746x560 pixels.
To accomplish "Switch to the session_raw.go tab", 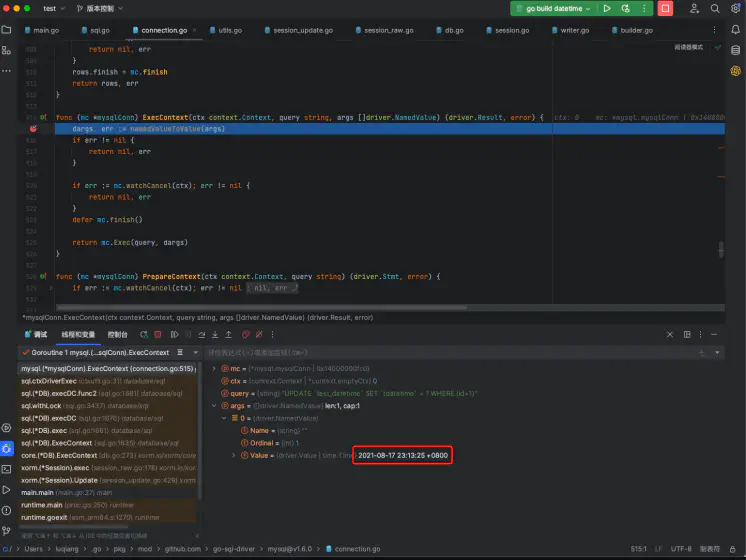I will [384, 30].
